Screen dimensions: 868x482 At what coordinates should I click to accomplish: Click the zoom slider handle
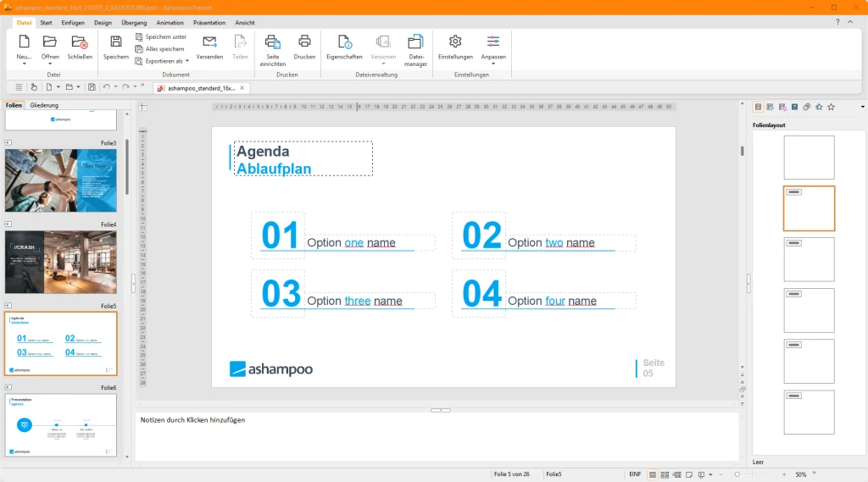pos(737,474)
